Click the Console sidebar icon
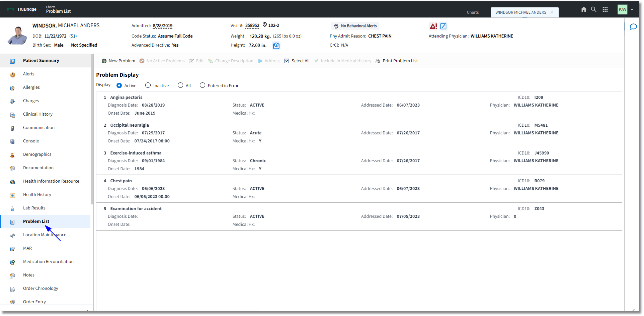The height and width of the screenshot is (316, 644). [x=12, y=142]
